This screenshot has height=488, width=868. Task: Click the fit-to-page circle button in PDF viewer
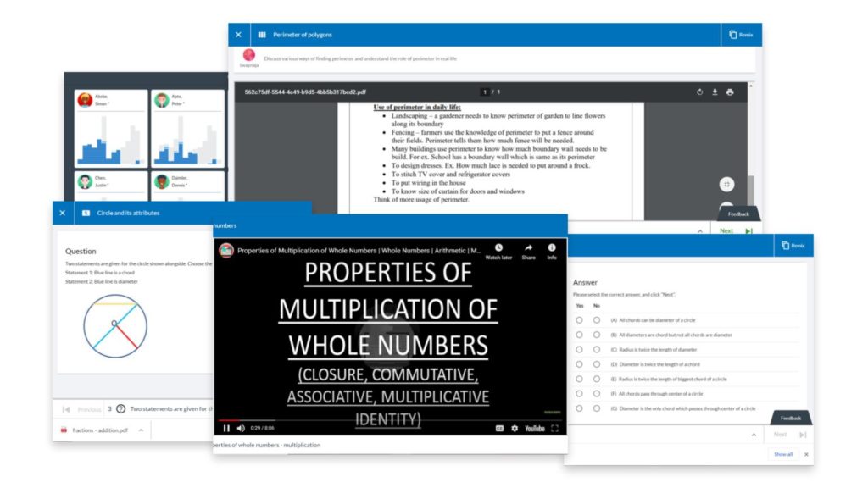[x=726, y=184]
